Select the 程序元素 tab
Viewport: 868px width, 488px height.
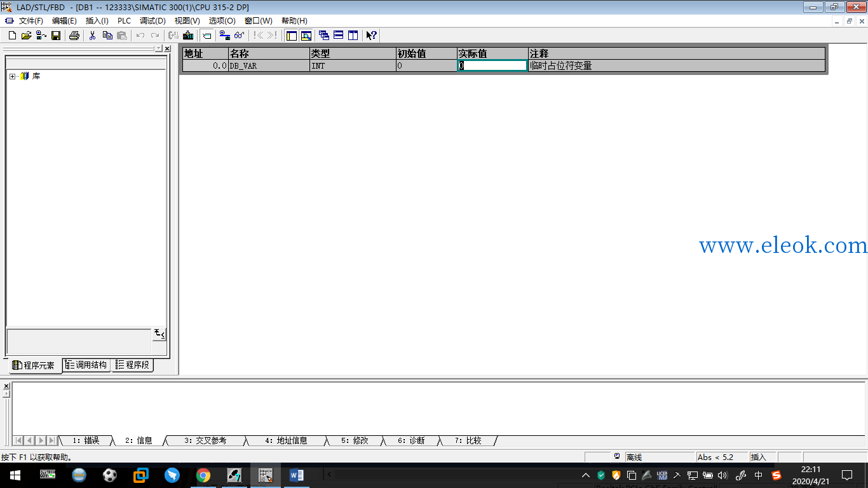pos(34,365)
